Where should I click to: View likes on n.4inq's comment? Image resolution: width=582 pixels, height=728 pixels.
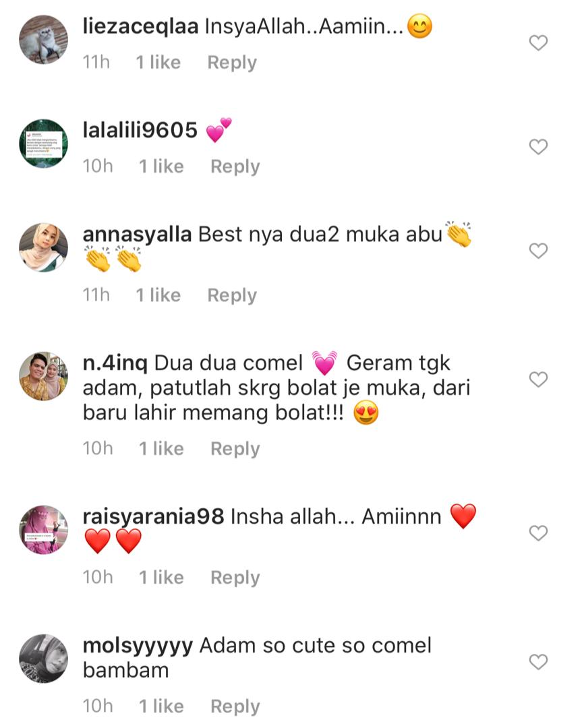pyautogui.click(x=161, y=449)
